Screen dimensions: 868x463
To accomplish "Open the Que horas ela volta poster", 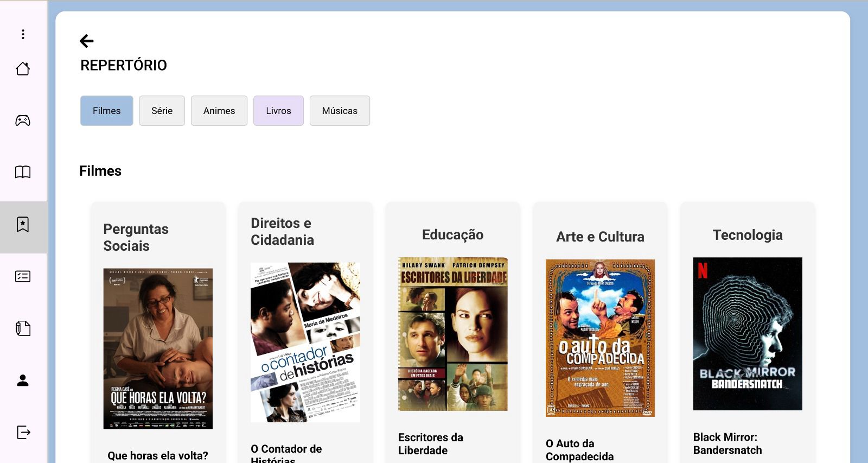I will click(x=158, y=348).
